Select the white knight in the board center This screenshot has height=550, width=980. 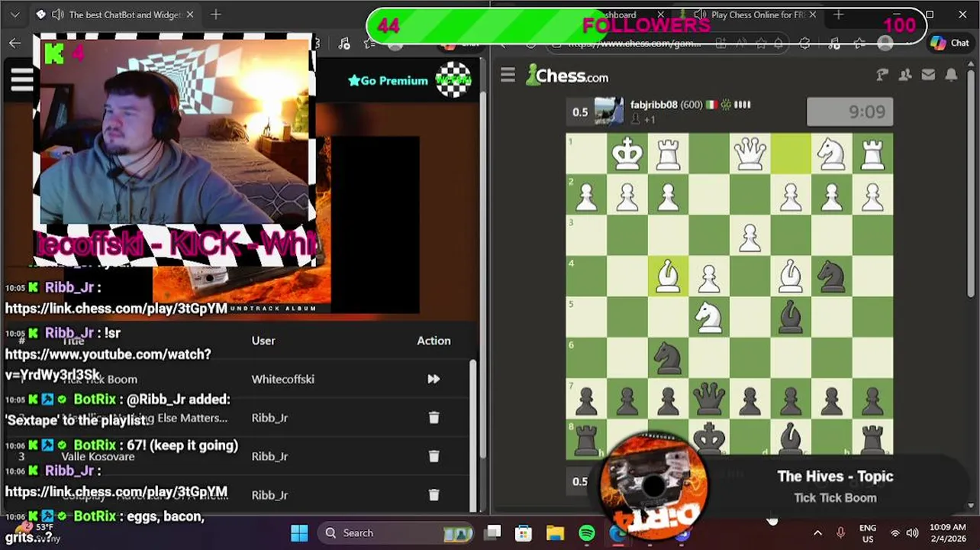point(709,316)
